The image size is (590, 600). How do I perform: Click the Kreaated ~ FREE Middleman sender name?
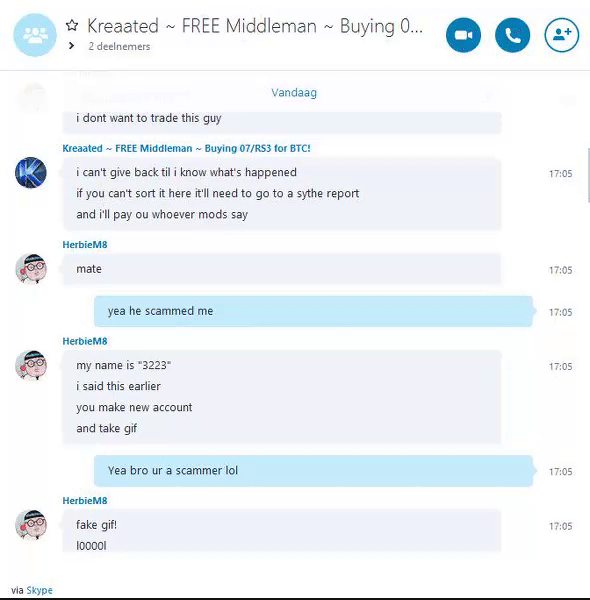[186, 148]
